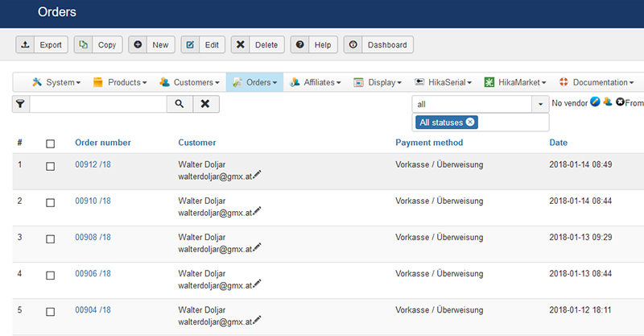Click pencil icon for order 00908 /18 customer
The width and height of the screenshot is (644, 336).
[258, 247]
